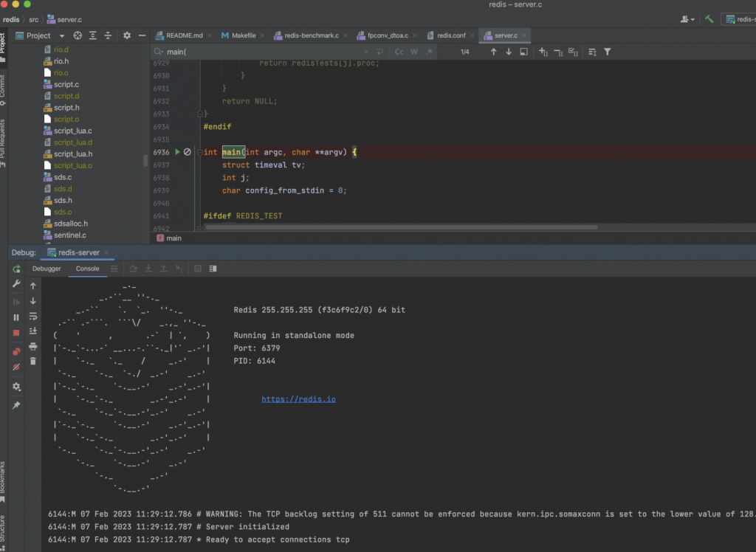Switch to the Debugger tab
The width and height of the screenshot is (756, 552).
point(47,269)
